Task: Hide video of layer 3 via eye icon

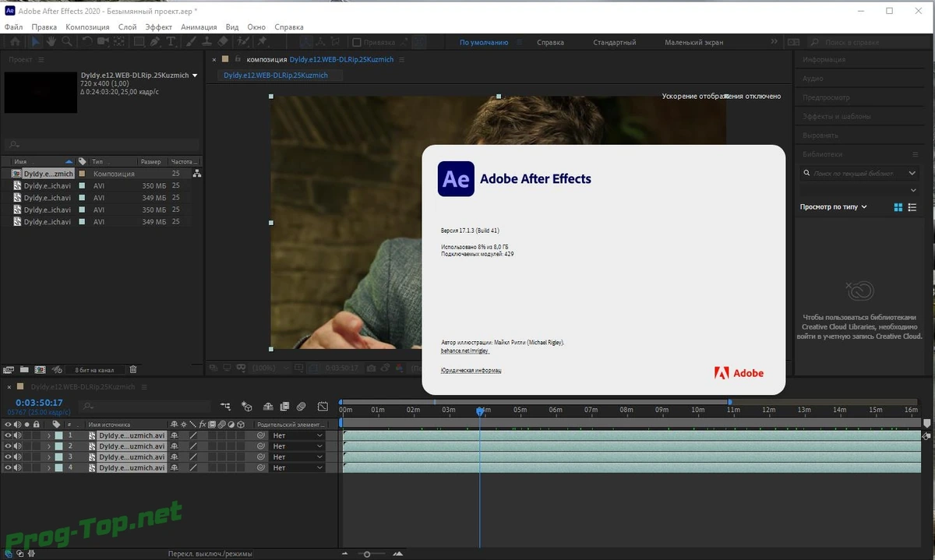Action: coord(8,457)
